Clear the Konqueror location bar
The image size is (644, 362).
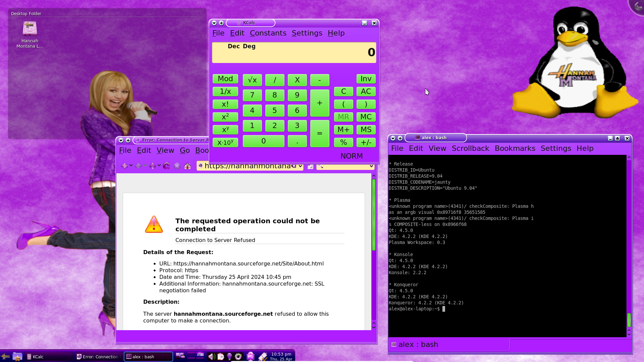click(293, 166)
